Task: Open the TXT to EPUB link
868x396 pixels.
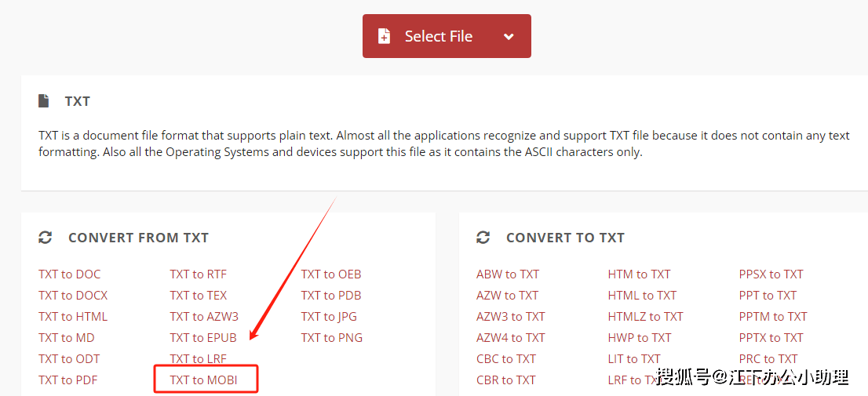Action: [203, 337]
